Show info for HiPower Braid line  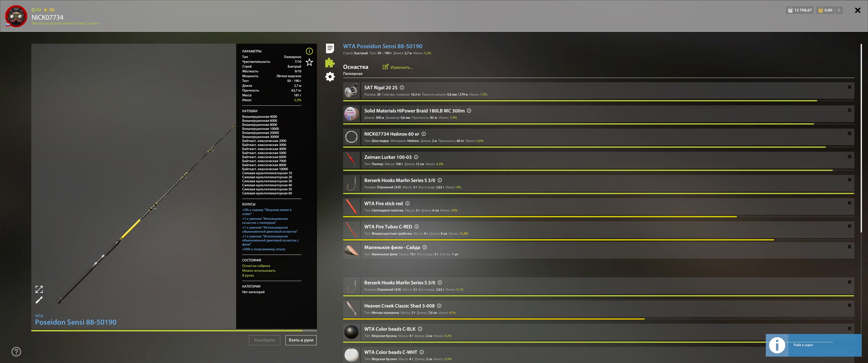coord(469,111)
